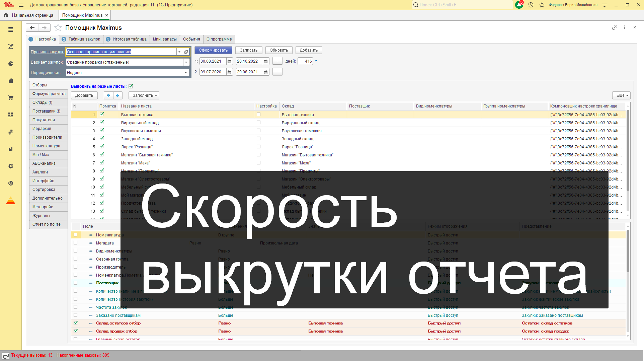The height and width of the screenshot is (361, 644).
Task: Move row down with blue arrow
Action: tap(117, 95)
